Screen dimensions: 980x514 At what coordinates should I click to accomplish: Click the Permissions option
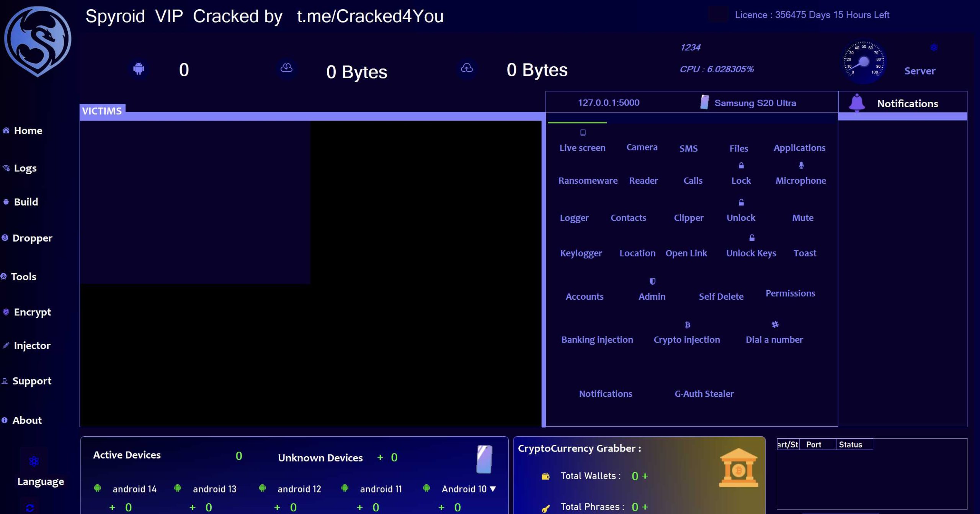(x=790, y=293)
